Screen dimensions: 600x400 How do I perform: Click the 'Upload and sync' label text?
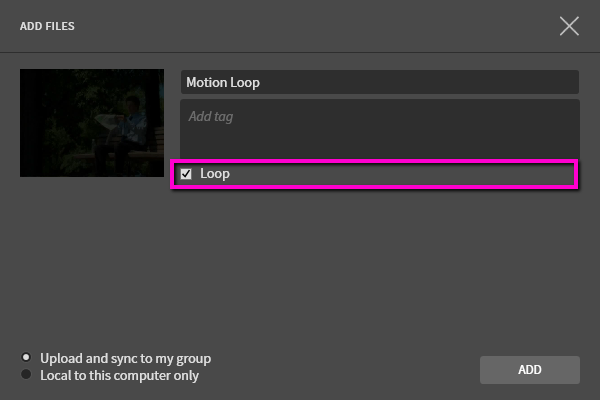point(126,359)
